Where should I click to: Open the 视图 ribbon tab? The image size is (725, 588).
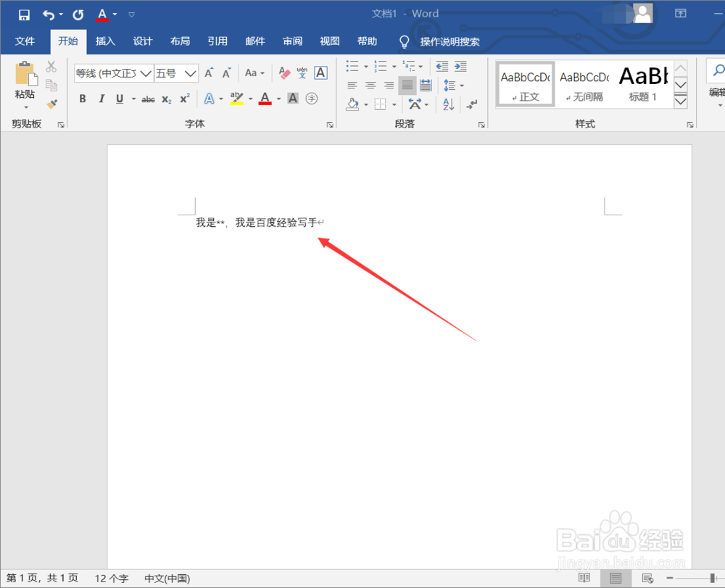[329, 41]
